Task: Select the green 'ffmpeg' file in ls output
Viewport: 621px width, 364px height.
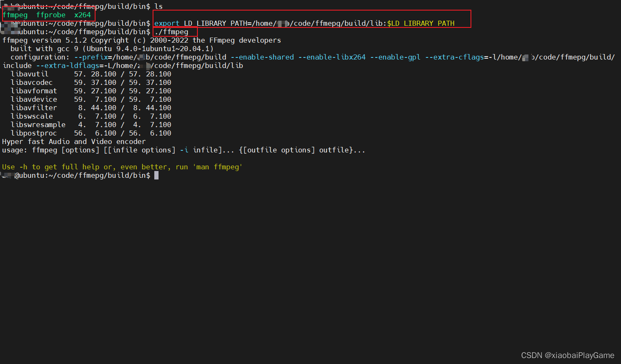Action: [x=15, y=15]
